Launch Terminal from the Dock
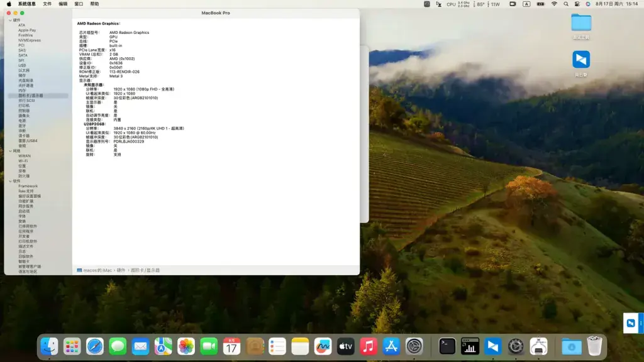Screen dimensions: 644x362 447,346
